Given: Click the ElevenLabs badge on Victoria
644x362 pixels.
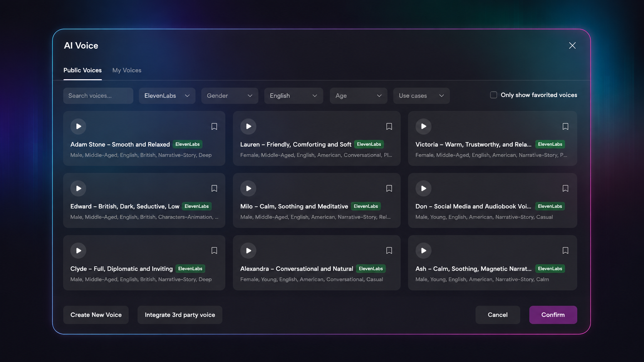Looking at the screenshot, I should 550,144.
